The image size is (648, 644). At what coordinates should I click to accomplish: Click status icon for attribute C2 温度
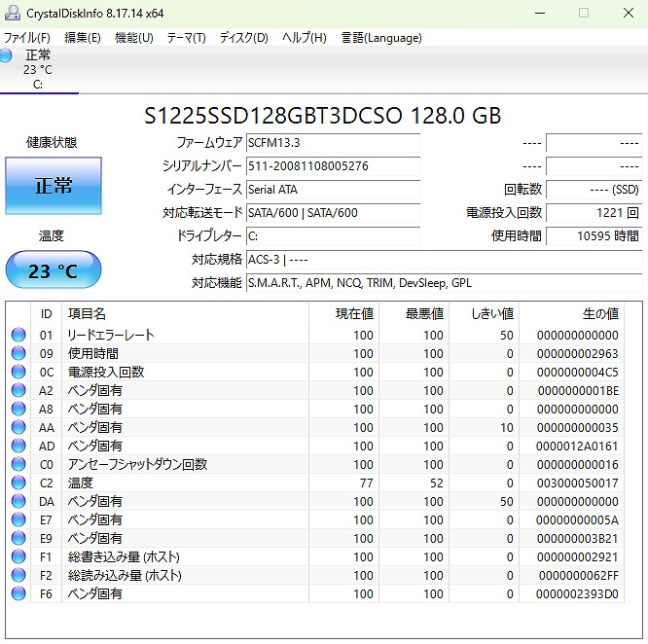18,483
